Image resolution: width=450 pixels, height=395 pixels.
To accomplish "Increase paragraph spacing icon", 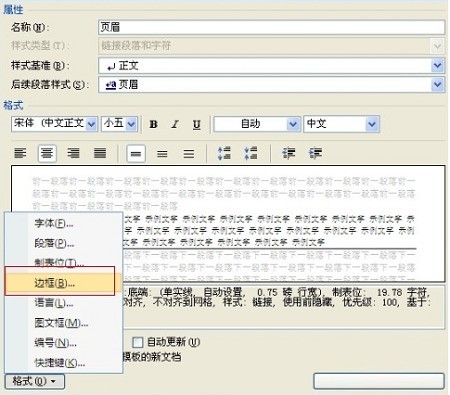I will (x=224, y=153).
